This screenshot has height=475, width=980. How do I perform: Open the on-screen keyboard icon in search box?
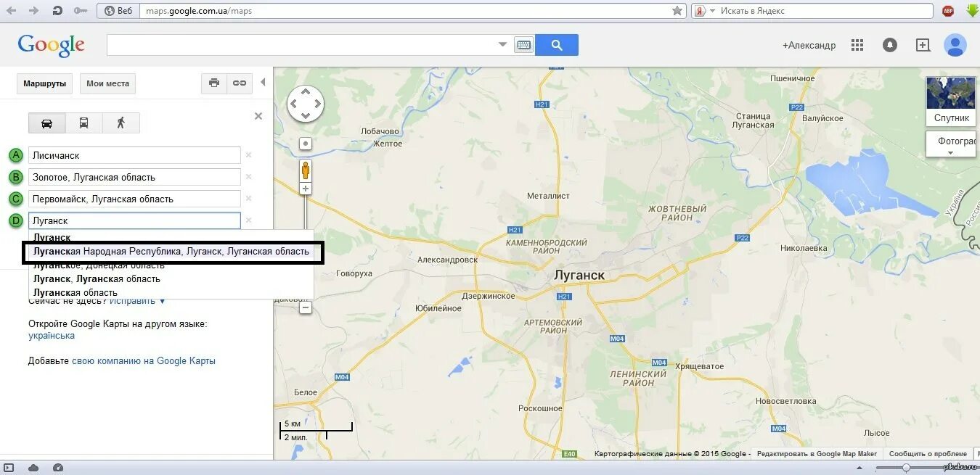tap(523, 45)
